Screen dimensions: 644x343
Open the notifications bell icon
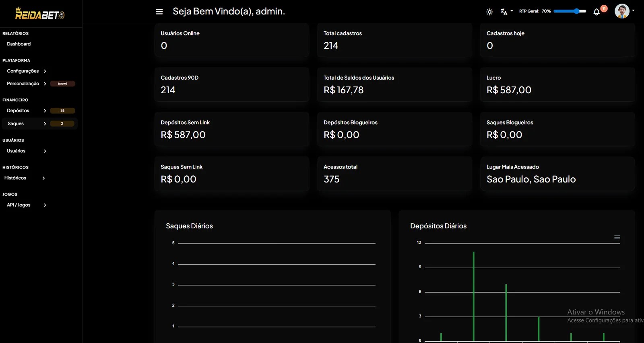(x=597, y=12)
